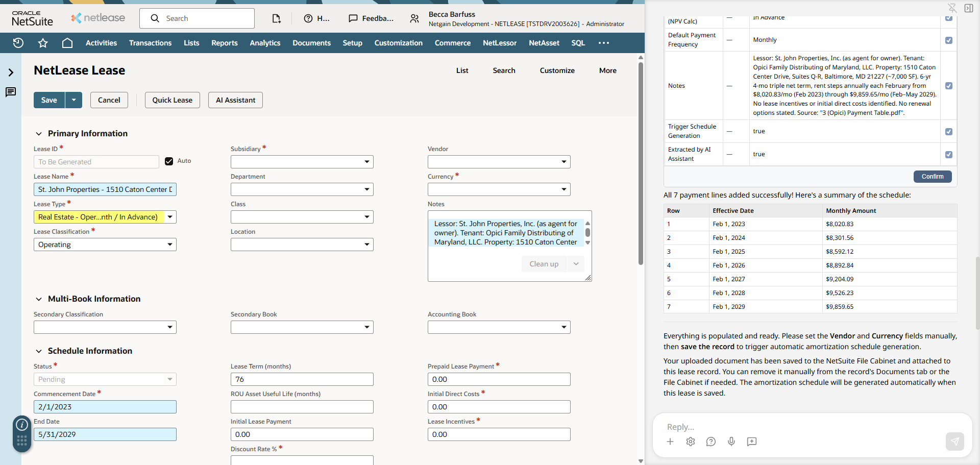Click the netlease logo
980x465 pixels.
point(98,18)
